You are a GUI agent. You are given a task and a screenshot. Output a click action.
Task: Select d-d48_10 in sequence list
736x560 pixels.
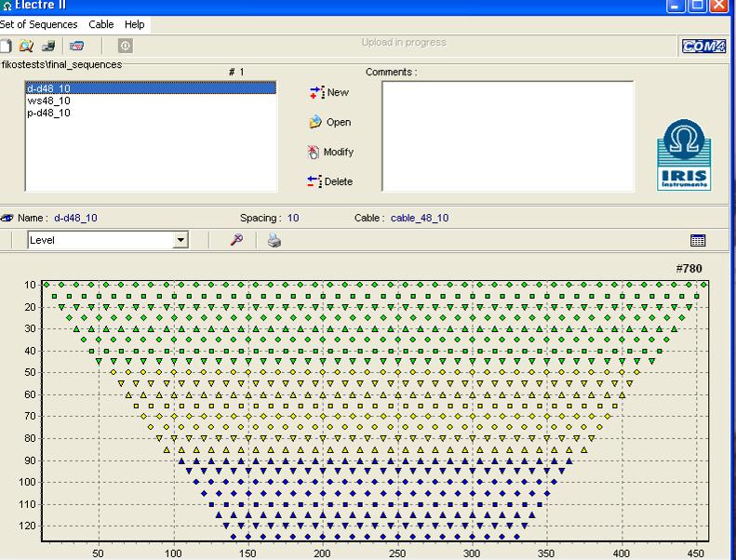pos(151,87)
